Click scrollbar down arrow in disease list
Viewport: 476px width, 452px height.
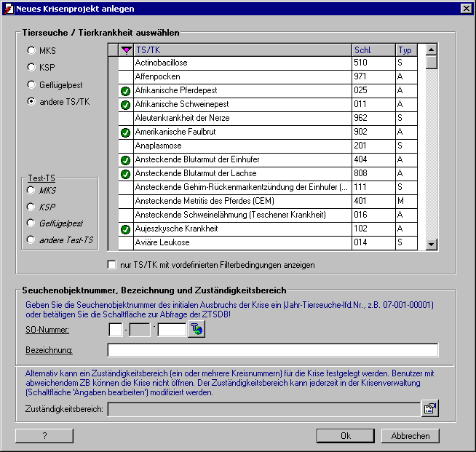[432, 244]
